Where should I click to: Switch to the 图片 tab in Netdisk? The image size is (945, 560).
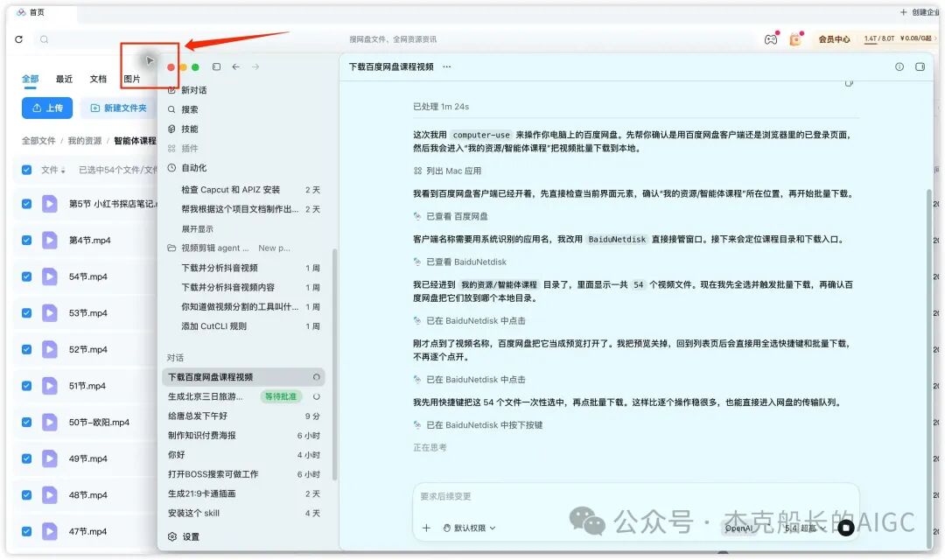coord(132,79)
